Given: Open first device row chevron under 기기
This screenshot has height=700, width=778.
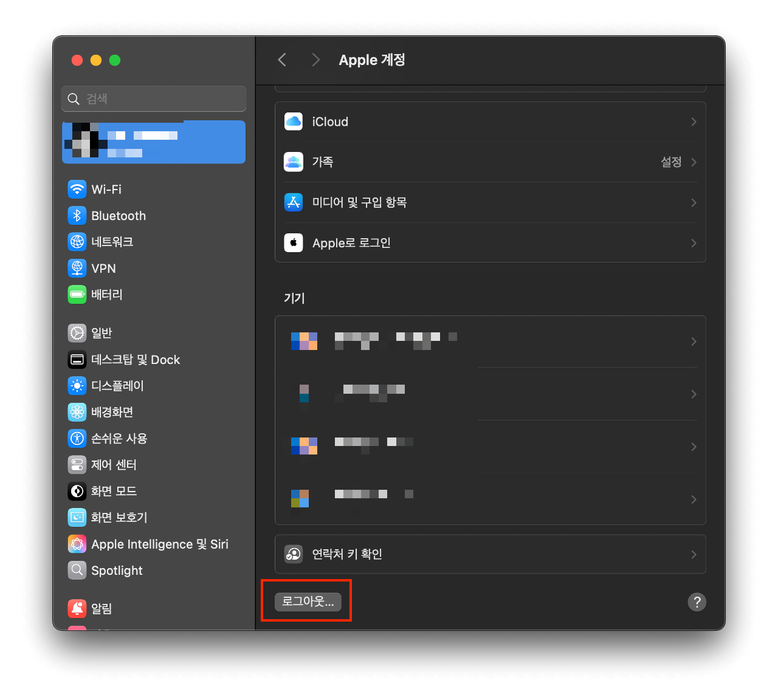Looking at the screenshot, I should 694,341.
